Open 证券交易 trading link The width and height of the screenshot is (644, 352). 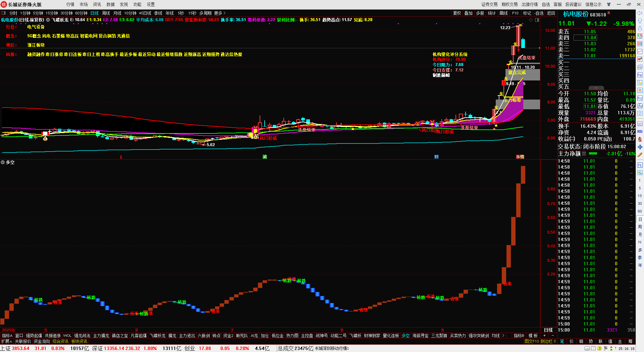489,4
